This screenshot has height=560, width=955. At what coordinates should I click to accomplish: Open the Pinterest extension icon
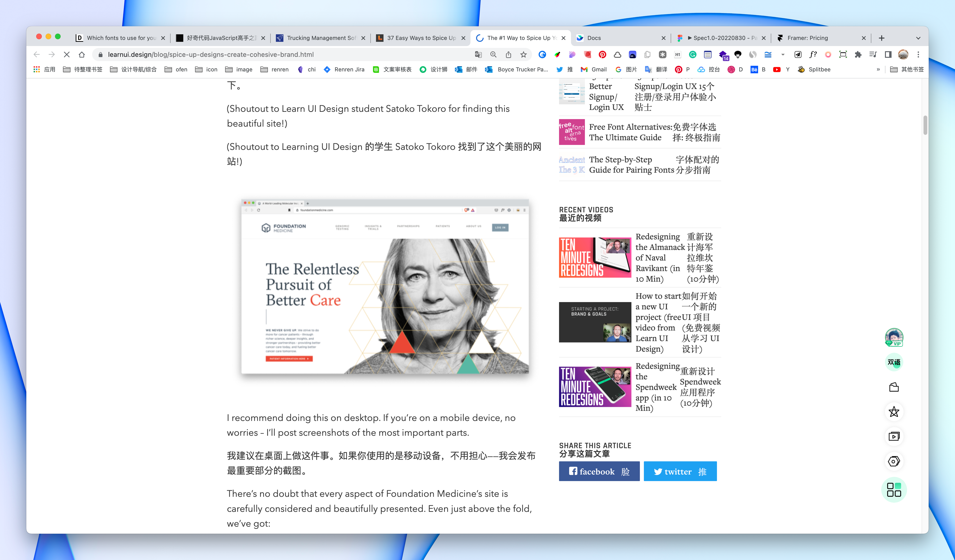(x=602, y=54)
